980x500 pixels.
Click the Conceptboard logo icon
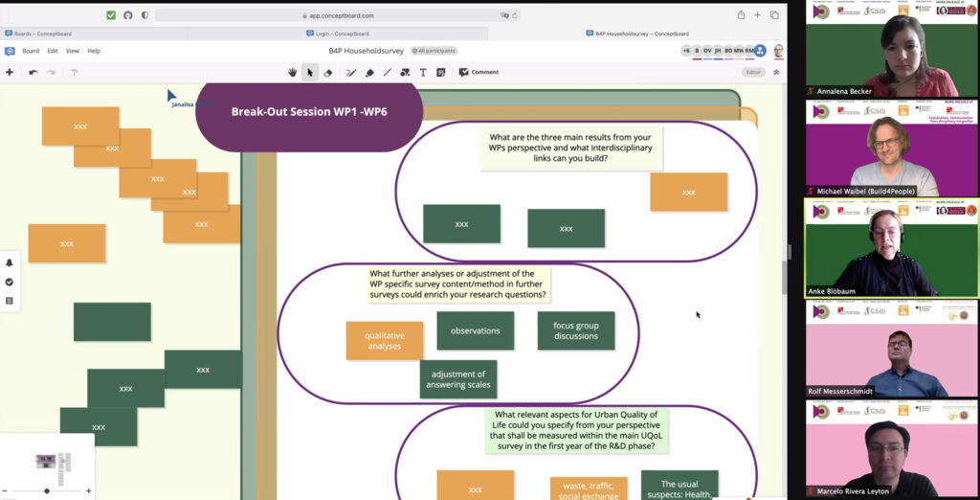coord(10,52)
